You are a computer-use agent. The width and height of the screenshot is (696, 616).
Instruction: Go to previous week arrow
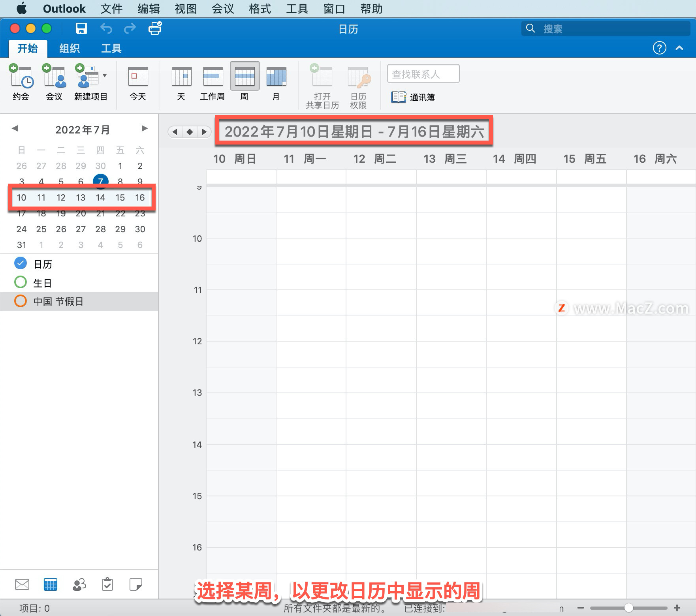pos(175,131)
